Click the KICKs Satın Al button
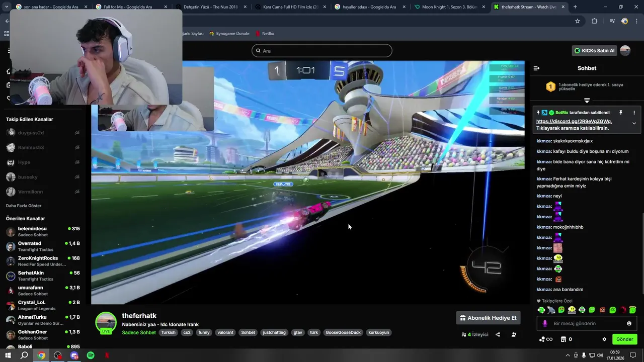This screenshot has height=362, width=644. pos(594,51)
